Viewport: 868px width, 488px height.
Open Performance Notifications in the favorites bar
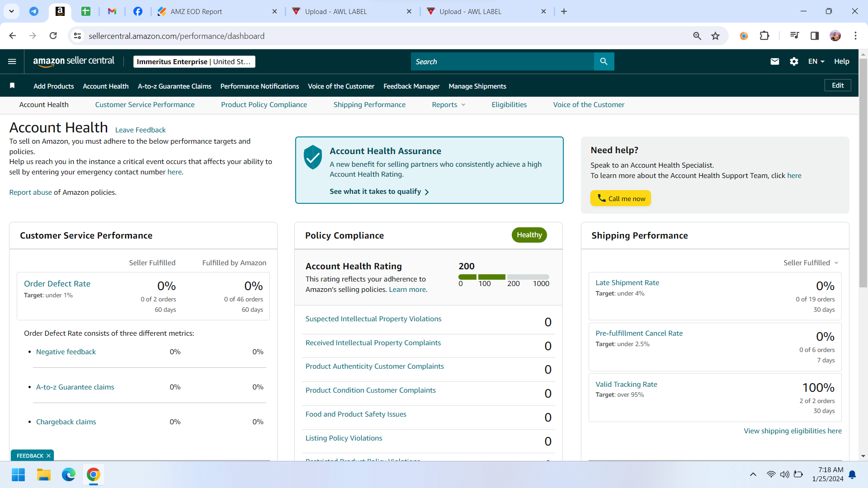point(259,86)
